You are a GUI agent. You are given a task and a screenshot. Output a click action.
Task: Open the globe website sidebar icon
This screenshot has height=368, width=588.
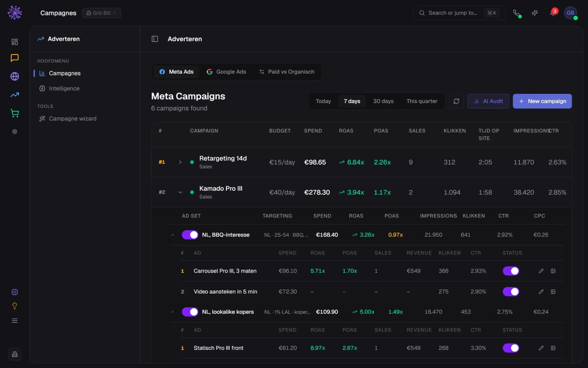(15, 76)
